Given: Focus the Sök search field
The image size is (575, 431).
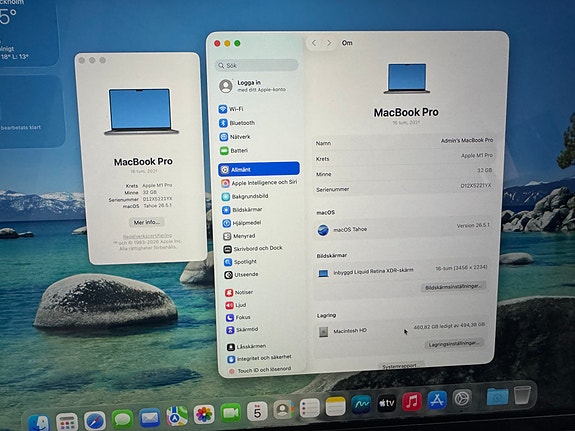Looking at the screenshot, I should (256, 65).
